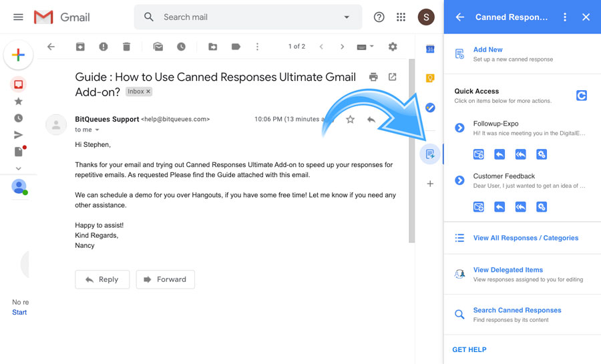The height and width of the screenshot is (364, 601).
Task: Get more add-ons plus icon
Action: pyautogui.click(x=430, y=184)
